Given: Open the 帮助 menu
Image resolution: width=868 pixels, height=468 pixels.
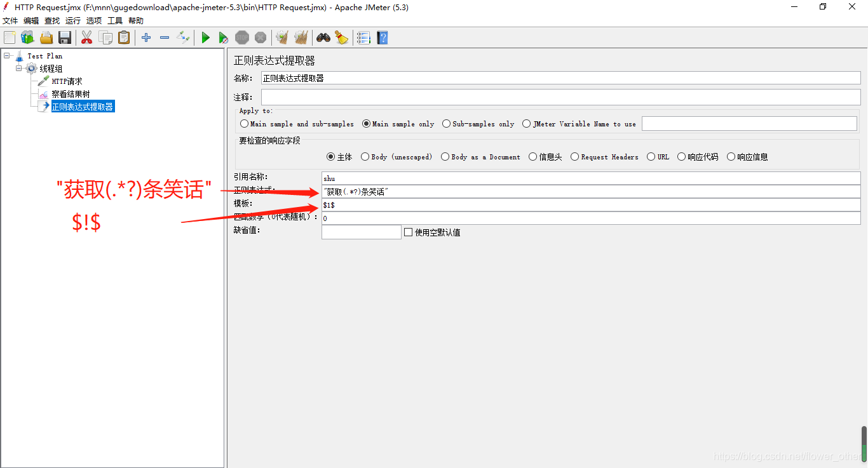Looking at the screenshot, I should 136,20.
